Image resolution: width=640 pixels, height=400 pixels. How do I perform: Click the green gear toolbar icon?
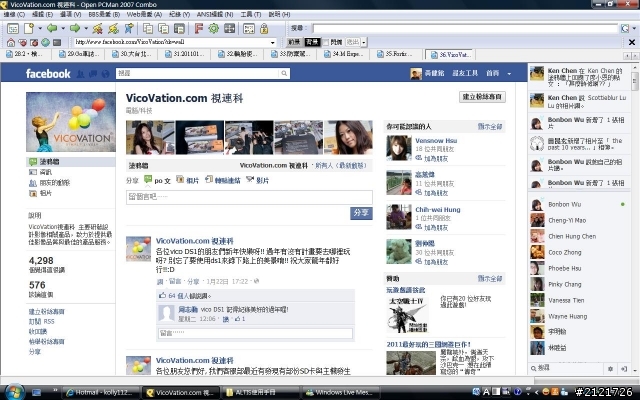[x=213, y=29]
